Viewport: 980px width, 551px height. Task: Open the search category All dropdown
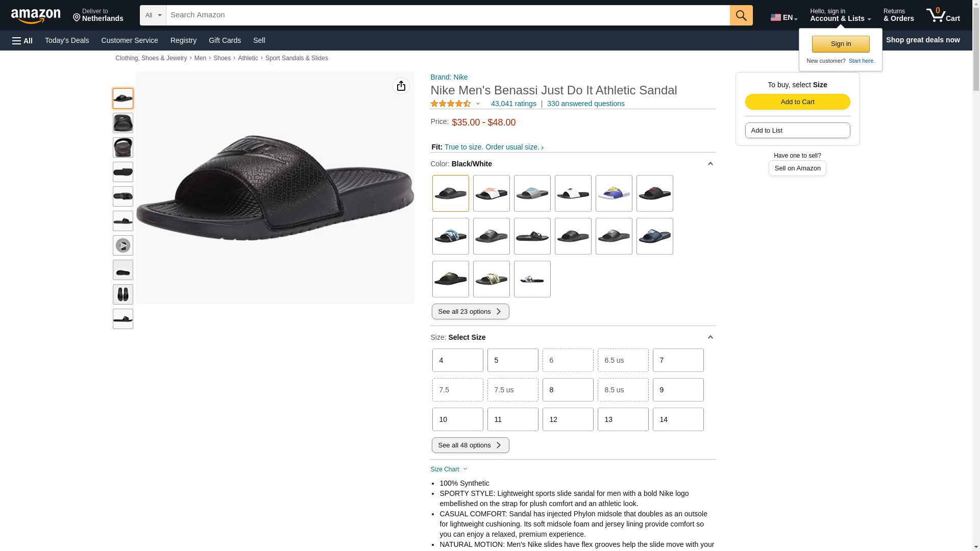pos(153,15)
